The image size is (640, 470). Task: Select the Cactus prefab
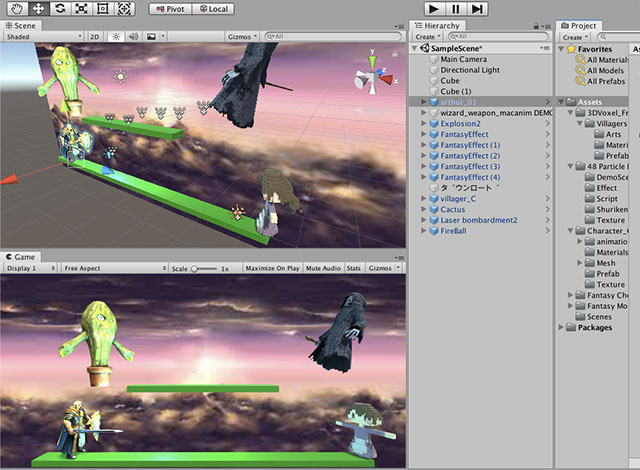pos(452,209)
